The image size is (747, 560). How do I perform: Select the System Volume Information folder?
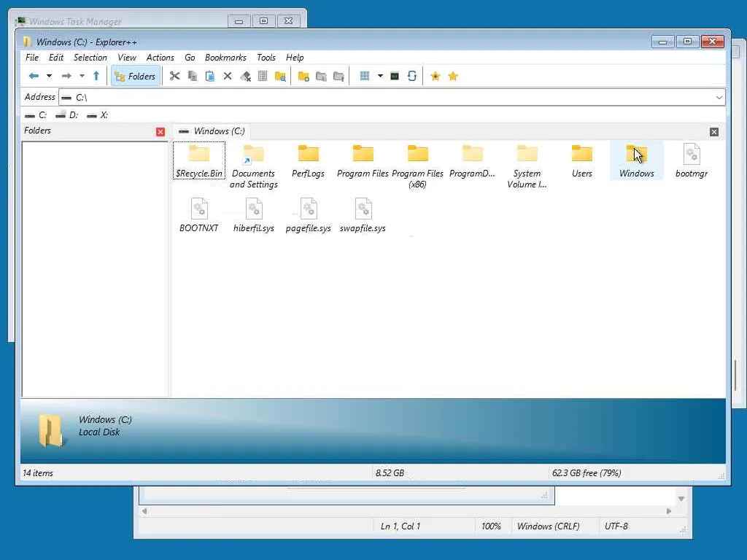[x=527, y=166]
